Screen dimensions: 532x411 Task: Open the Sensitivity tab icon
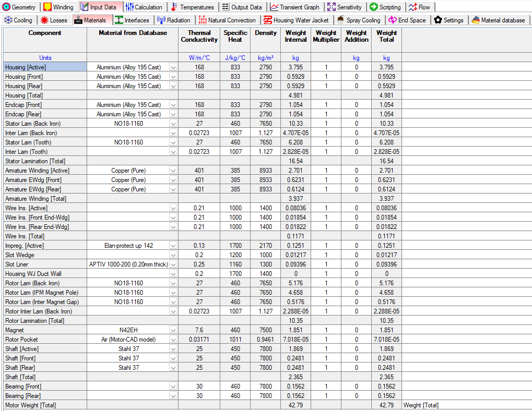tap(332, 7)
